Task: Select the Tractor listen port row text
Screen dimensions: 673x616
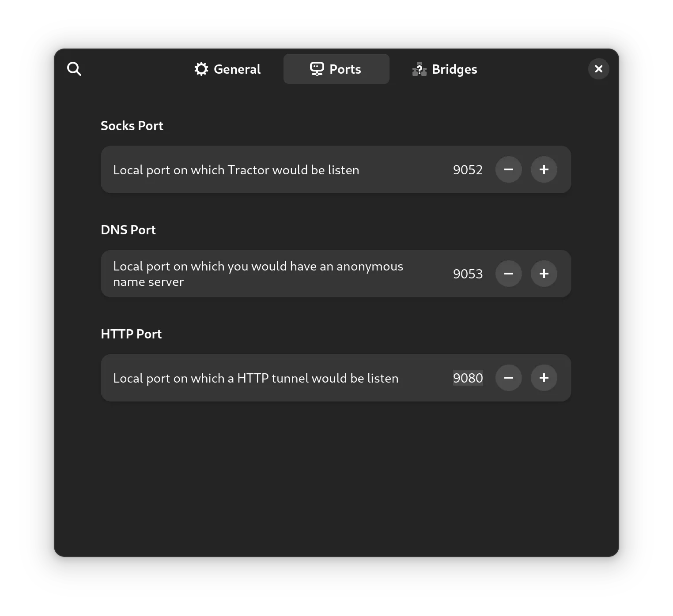Action: coord(236,170)
